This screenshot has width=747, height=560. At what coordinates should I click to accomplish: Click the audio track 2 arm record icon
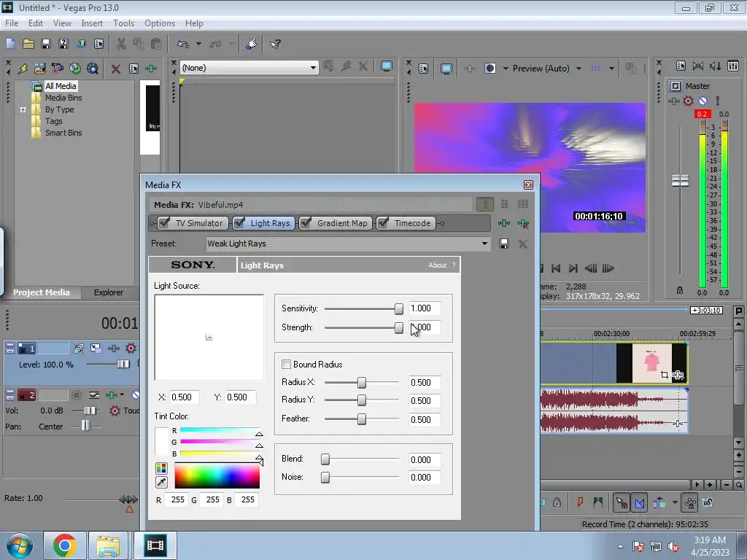76,394
